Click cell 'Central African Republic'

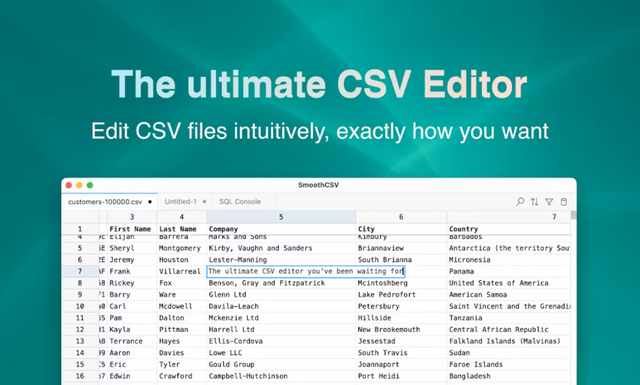(x=509, y=329)
